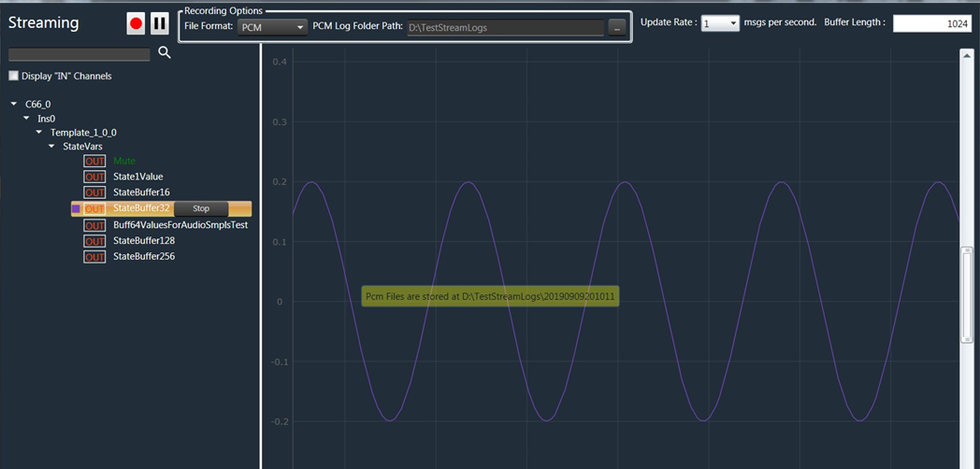The height and width of the screenshot is (469, 980).
Task: Click the red record button
Action: tap(137, 23)
